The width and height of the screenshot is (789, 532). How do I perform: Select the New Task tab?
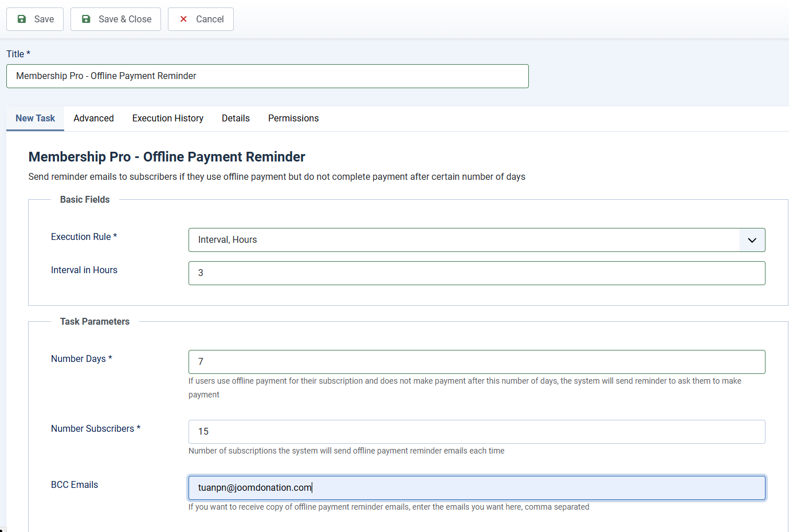pyautogui.click(x=36, y=119)
